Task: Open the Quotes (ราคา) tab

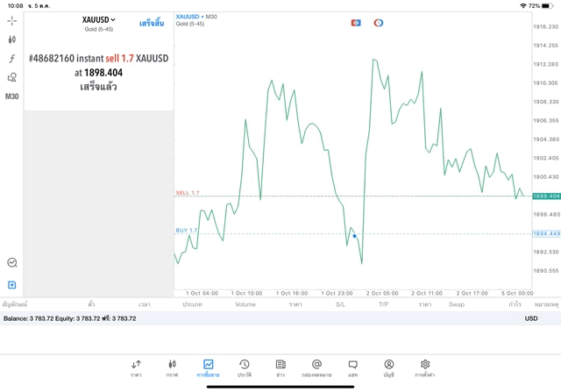Action: (x=136, y=368)
